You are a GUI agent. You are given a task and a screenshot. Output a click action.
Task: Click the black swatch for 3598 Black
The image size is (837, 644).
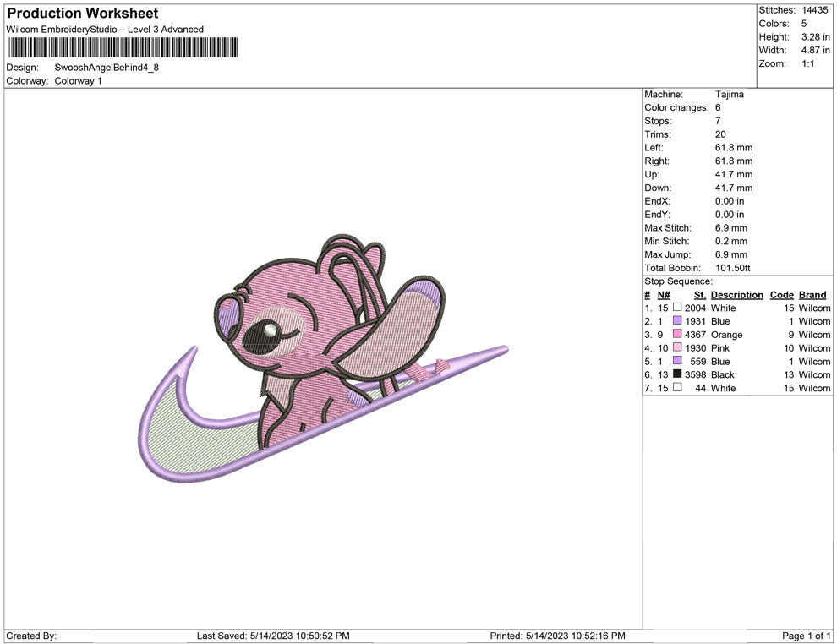coord(677,374)
